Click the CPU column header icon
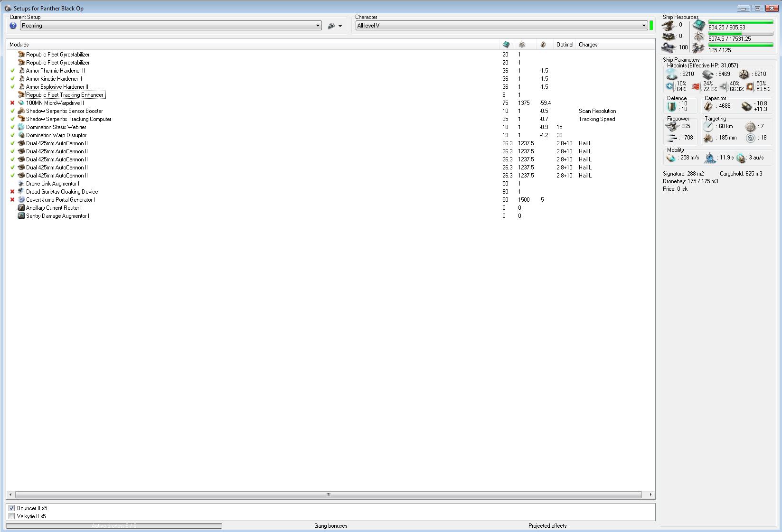This screenshot has width=782, height=532. [506, 45]
